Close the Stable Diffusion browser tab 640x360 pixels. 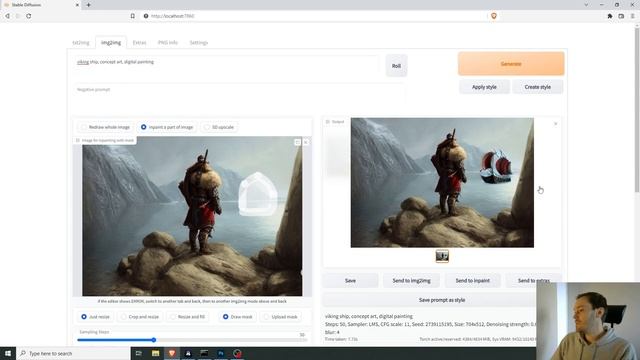(77, 5)
